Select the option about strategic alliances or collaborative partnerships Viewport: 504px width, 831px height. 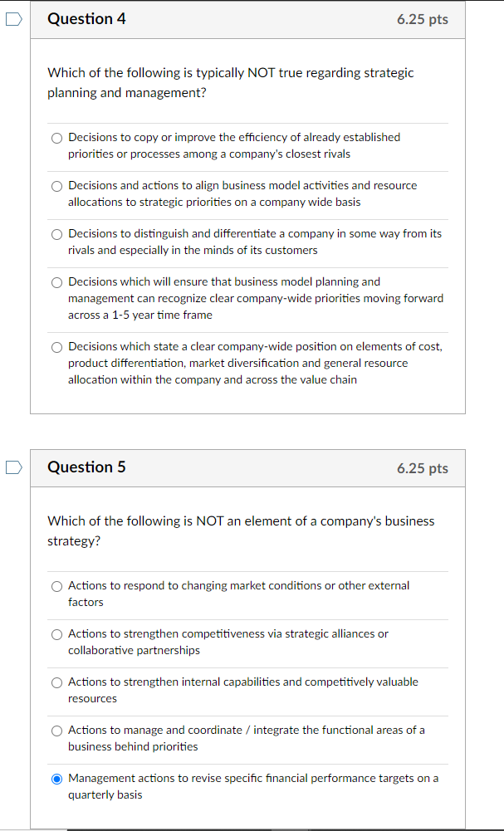[x=56, y=634]
